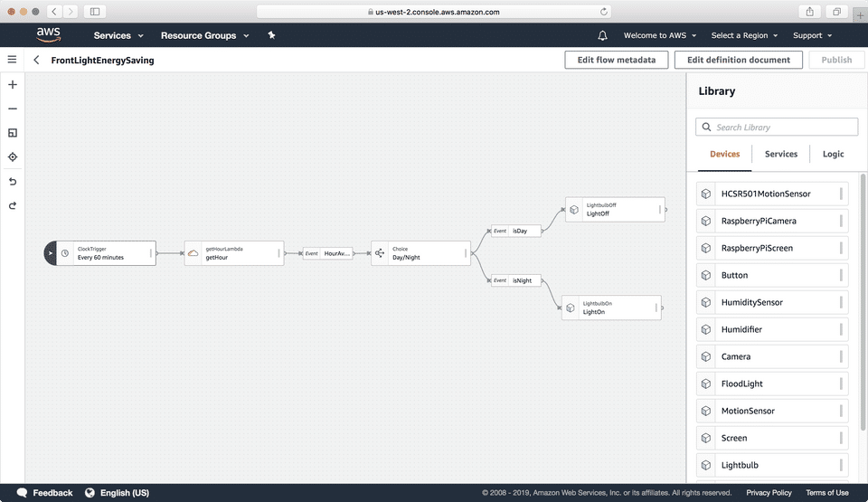Switch to the Devices library tab

click(x=724, y=154)
